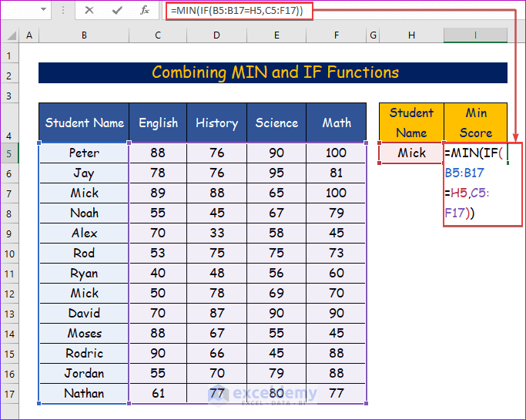Select column F header

coord(336,35)
